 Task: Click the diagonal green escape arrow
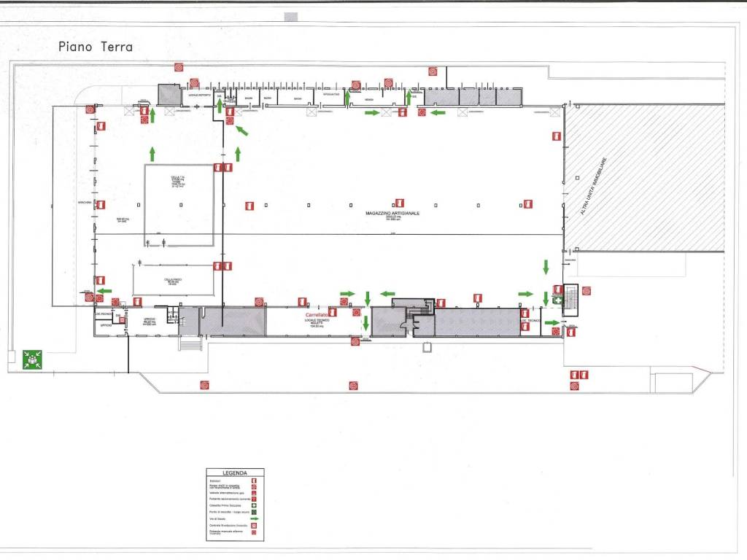242,131
